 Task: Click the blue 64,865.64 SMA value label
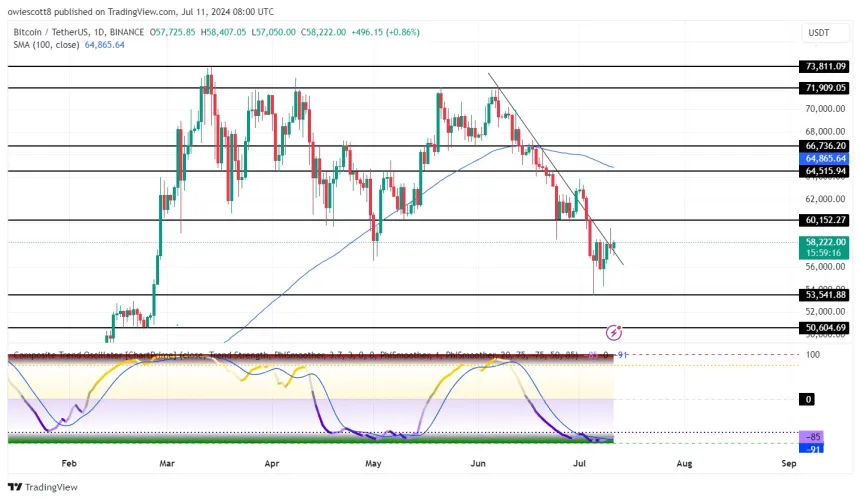825,158
